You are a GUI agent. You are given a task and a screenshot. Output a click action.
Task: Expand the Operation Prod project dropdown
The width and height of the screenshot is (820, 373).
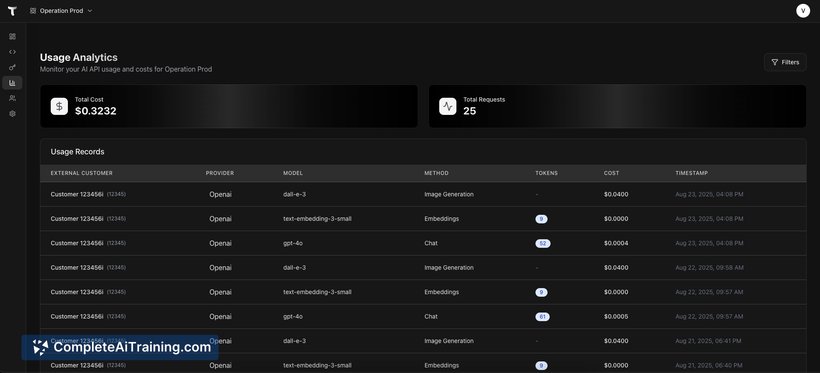pyautogui.click(x=61, y=10)
